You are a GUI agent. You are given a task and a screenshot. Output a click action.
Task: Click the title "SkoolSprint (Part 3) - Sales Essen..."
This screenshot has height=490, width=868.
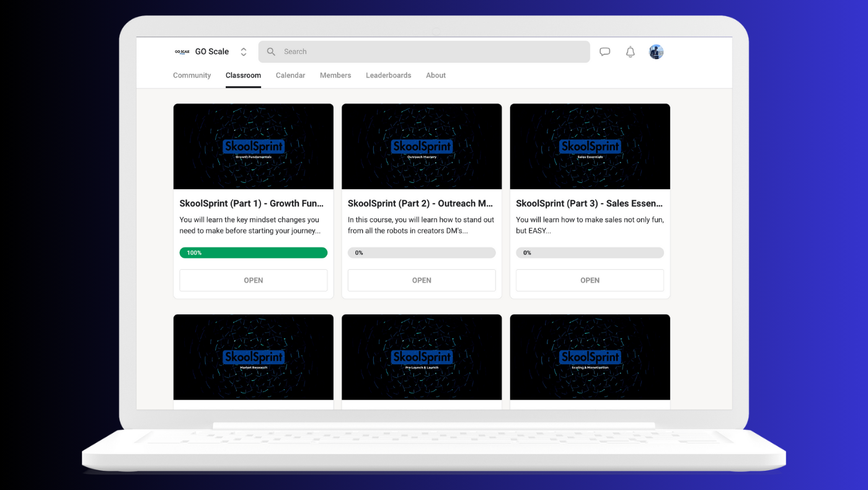(589, 203)
